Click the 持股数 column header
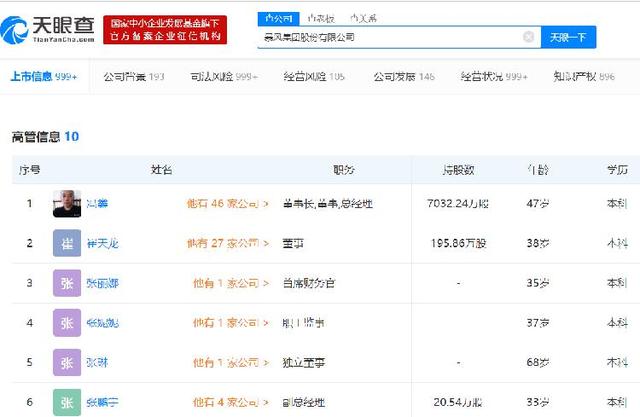 click(x=458, y=170)
